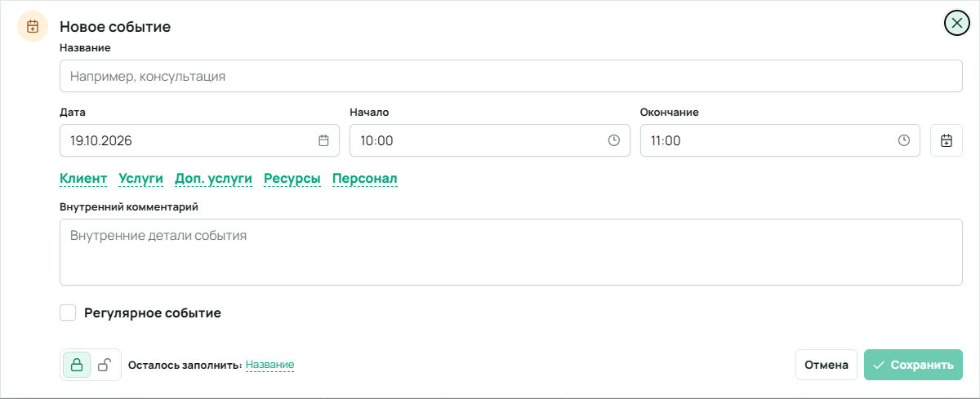This screenshot has height=399, width=980.
Task: Click the Сохранить button
Action: point(913,365)
